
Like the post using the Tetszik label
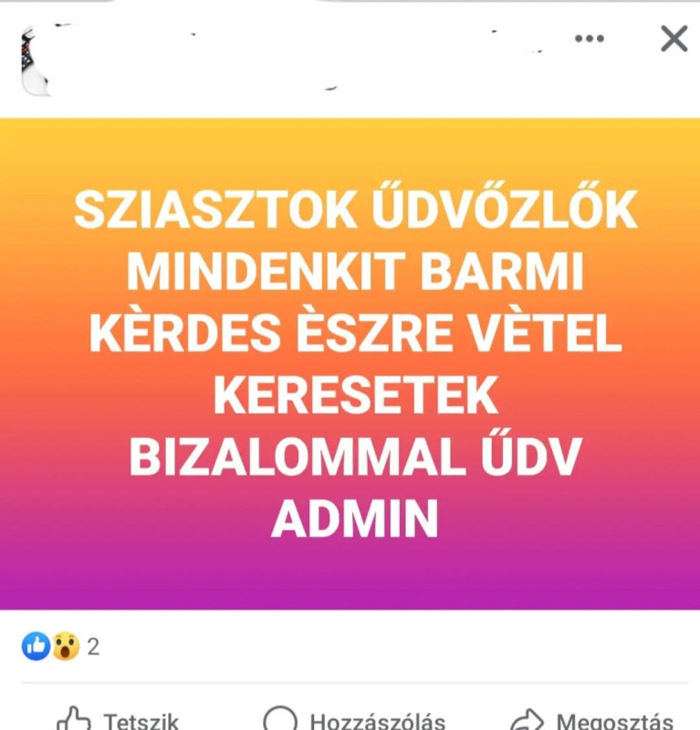click(x=141, y=721)
